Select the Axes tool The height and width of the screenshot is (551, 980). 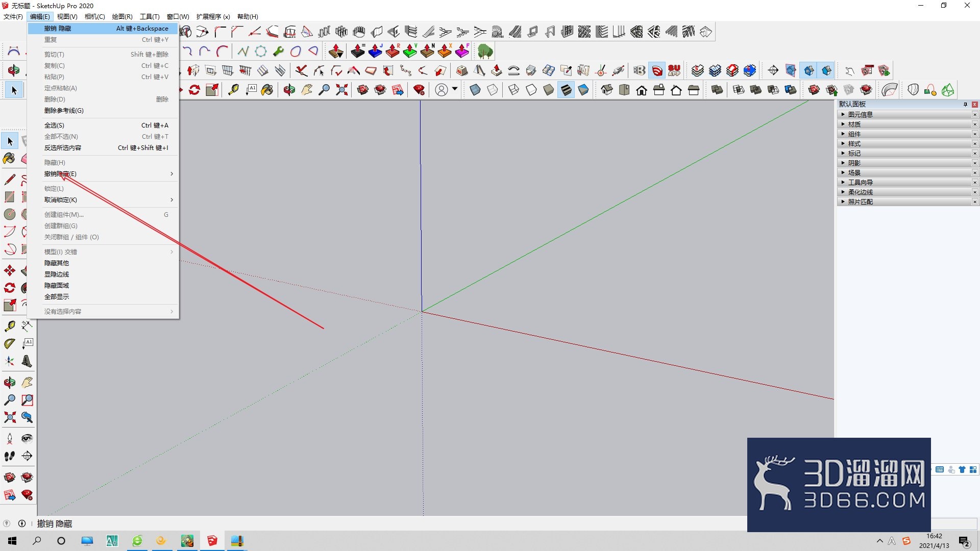pyautogui.click(x=10, y=361)
